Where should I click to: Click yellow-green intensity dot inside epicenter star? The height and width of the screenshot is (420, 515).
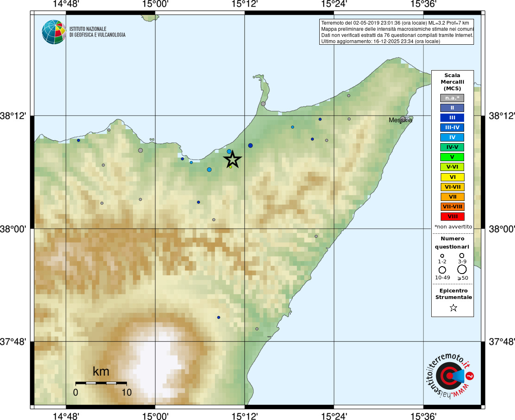click(x=231, y=167)
